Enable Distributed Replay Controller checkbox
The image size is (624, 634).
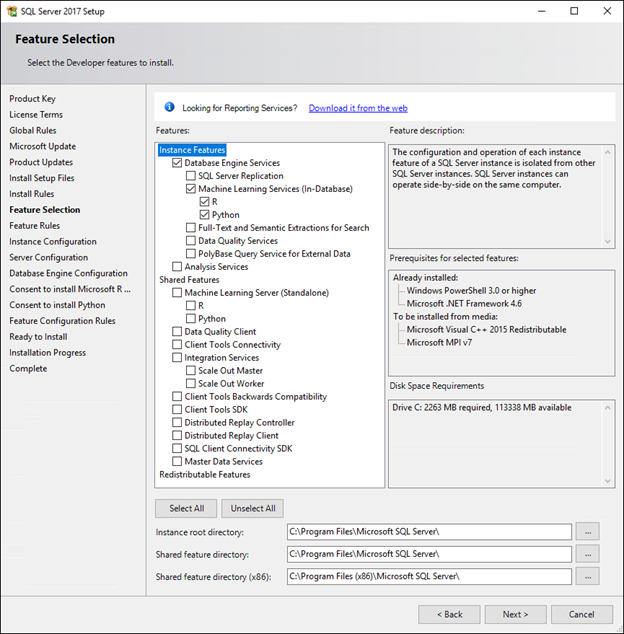pos(177,422)
